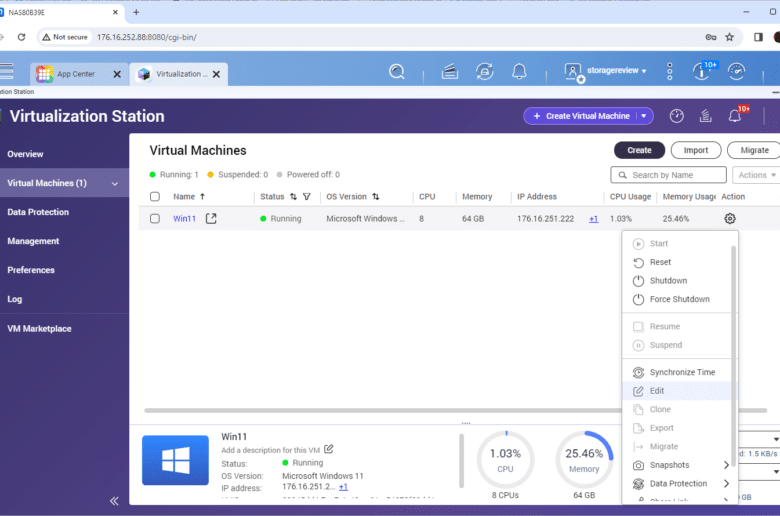Click the Win11 action gear icon
This screenshot has height=516, width=780.
[x=730, y=218]
